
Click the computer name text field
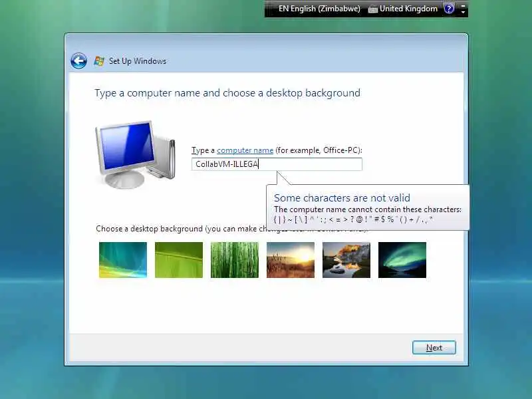coord(277,164)
